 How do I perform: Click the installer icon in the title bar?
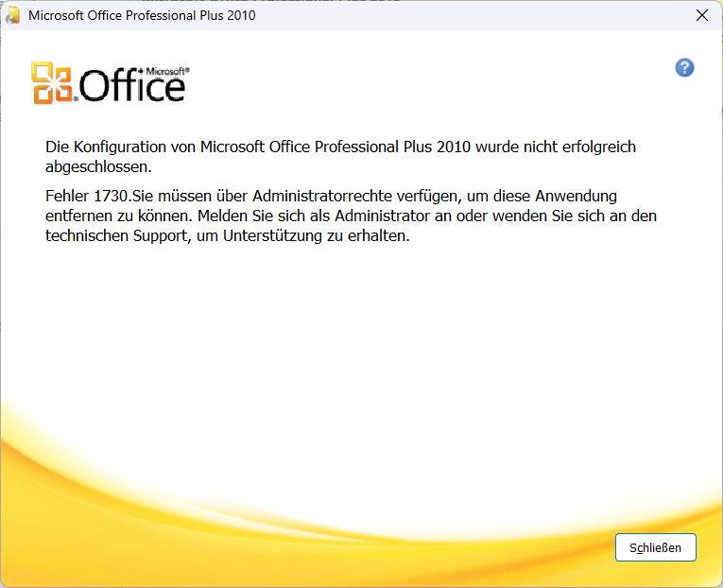coord(12,15)
